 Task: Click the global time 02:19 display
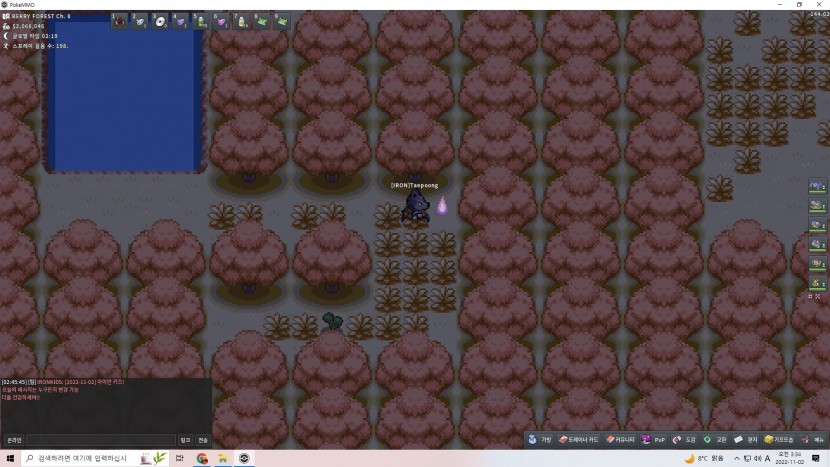pyautogui.click(x=34, y=36)
